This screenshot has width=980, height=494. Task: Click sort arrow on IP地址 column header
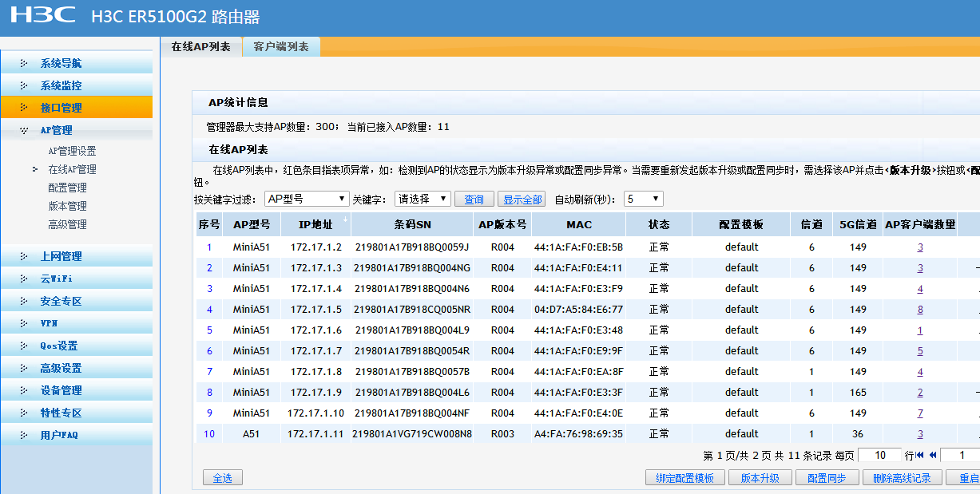click(x=345, y=219)
